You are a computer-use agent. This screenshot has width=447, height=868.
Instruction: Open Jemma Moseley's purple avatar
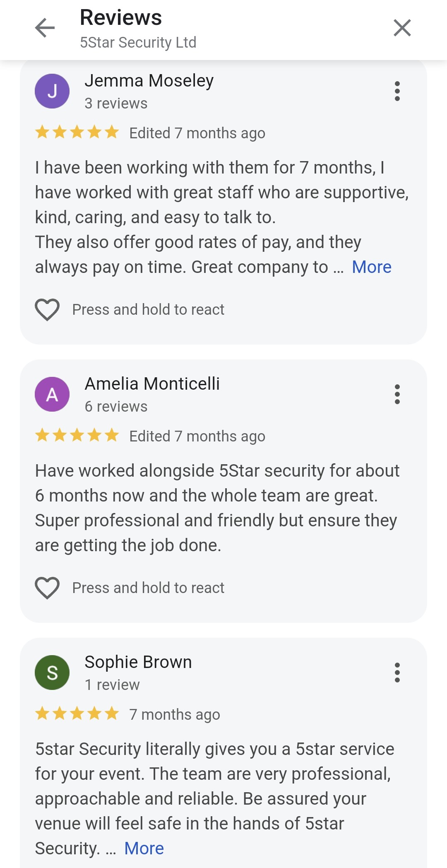[52, 91]
